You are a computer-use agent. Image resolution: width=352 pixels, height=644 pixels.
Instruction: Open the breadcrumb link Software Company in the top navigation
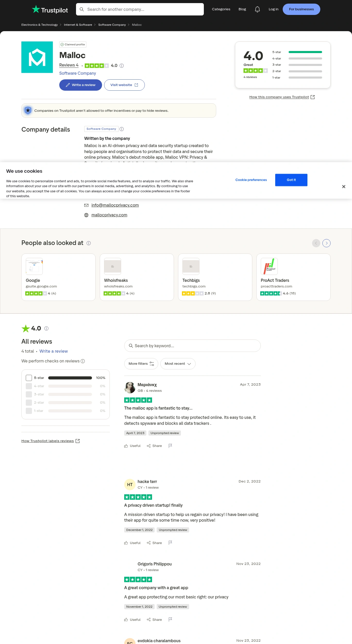112,25
